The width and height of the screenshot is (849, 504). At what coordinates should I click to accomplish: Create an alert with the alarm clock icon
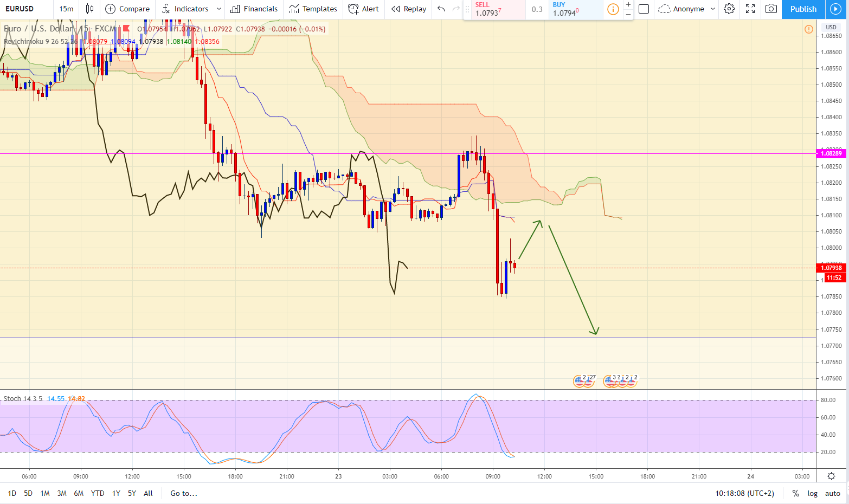[353, 9]
